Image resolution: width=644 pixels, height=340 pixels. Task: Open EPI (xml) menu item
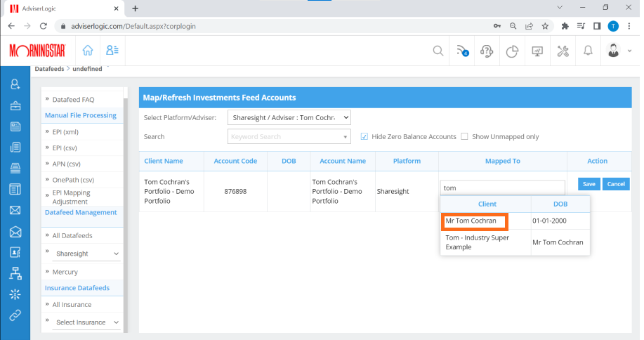click(65, 132)
